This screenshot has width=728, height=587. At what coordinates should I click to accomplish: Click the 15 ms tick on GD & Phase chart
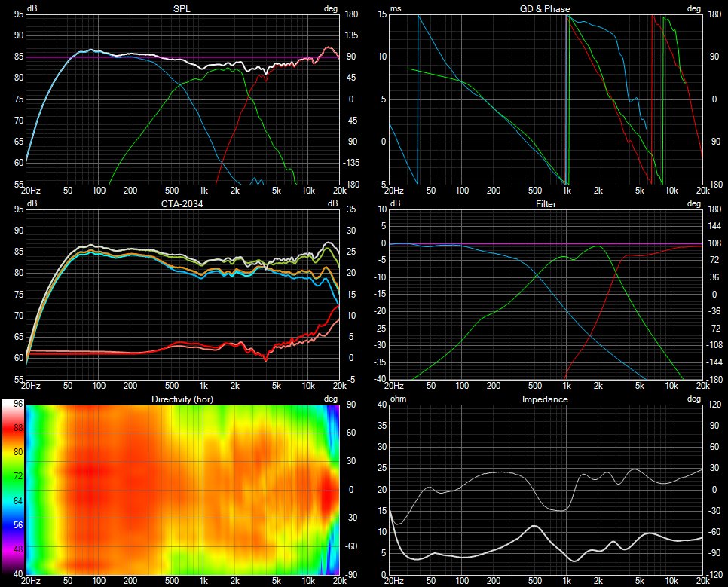pyautogui.click(x=382, y=14)
